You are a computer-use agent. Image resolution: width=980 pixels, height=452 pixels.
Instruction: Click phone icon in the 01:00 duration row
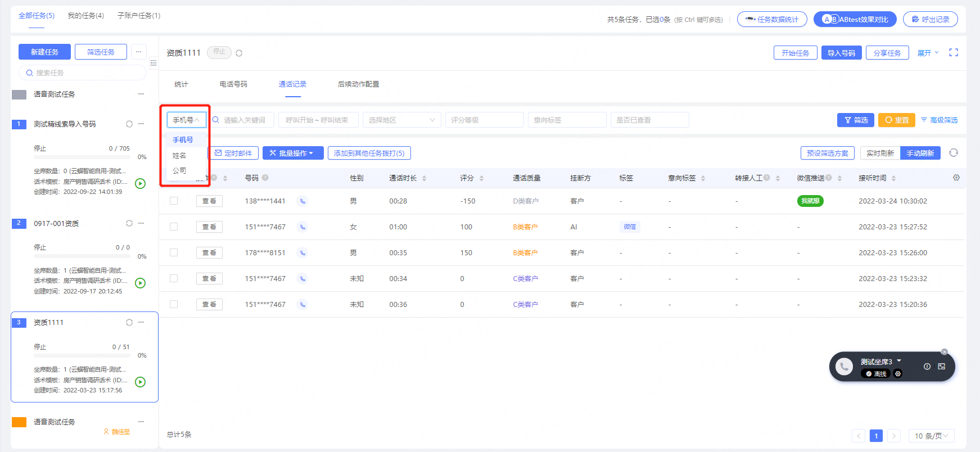click(302, 227)
